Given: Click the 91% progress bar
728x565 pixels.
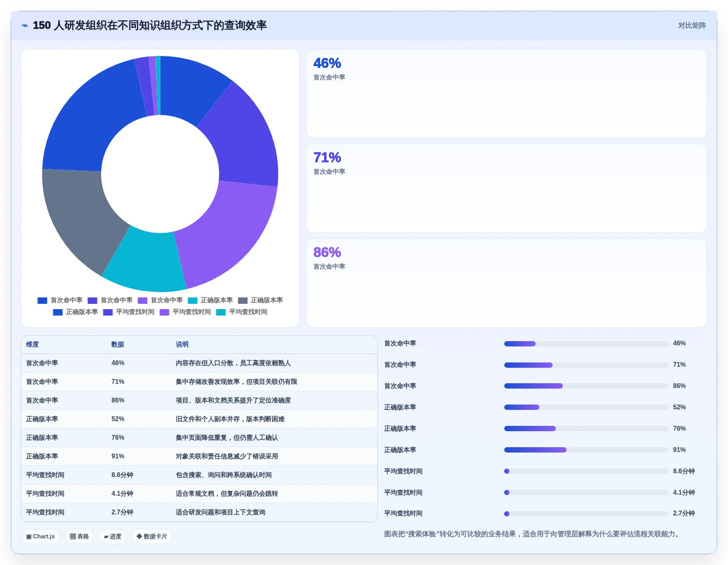Looking at the screenshot, I should (x=586, y=450).
